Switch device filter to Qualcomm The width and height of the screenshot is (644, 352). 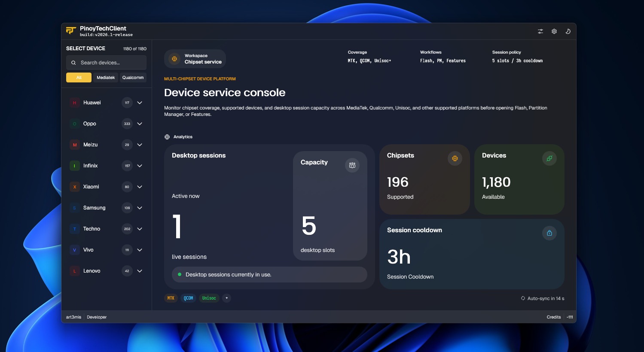tap(133, 78)
